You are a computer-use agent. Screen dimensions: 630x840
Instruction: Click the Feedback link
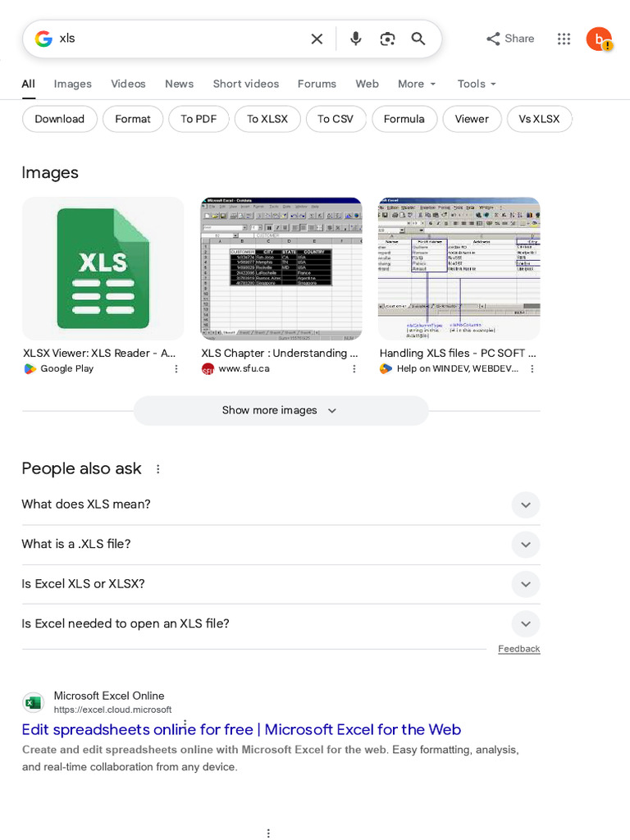[518, 649]
